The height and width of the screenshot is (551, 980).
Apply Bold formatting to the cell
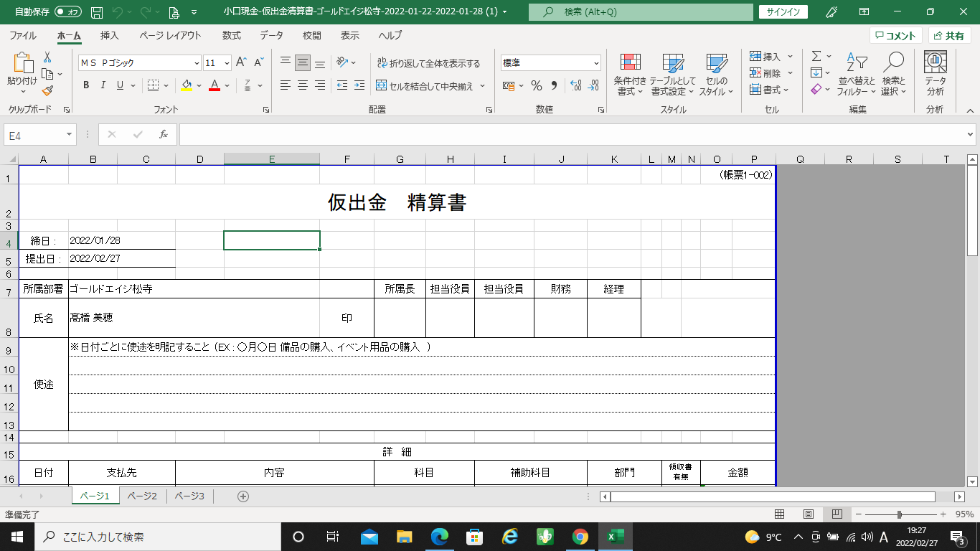86,85
